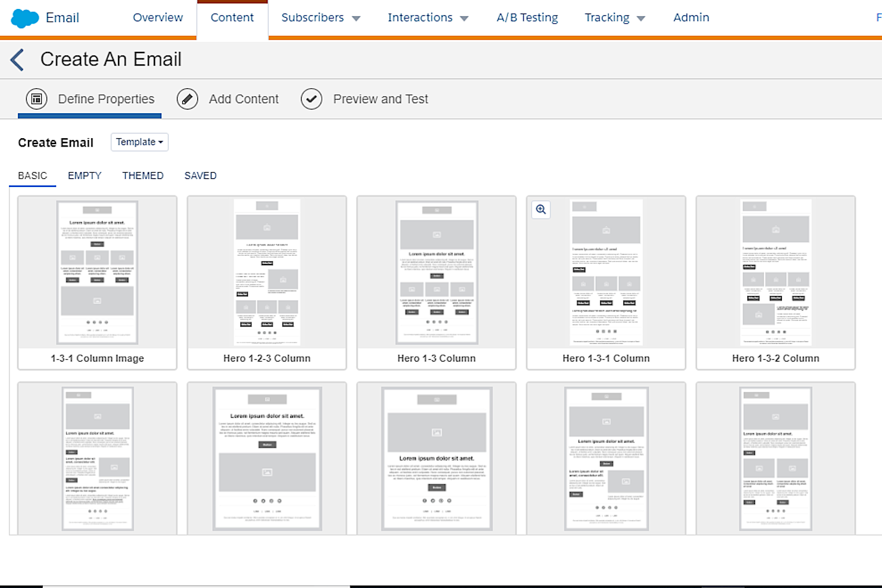Go to A/B Testing

tap(527, 17)
